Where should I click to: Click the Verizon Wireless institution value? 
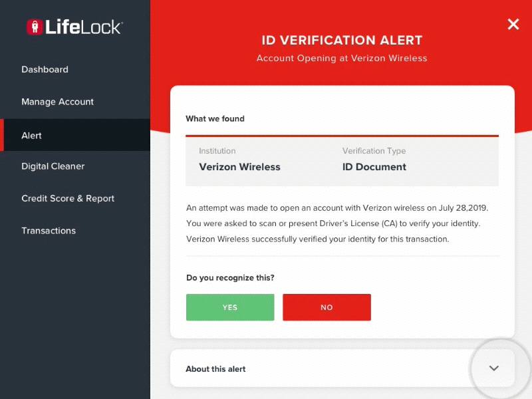click(x=239, y=167)
